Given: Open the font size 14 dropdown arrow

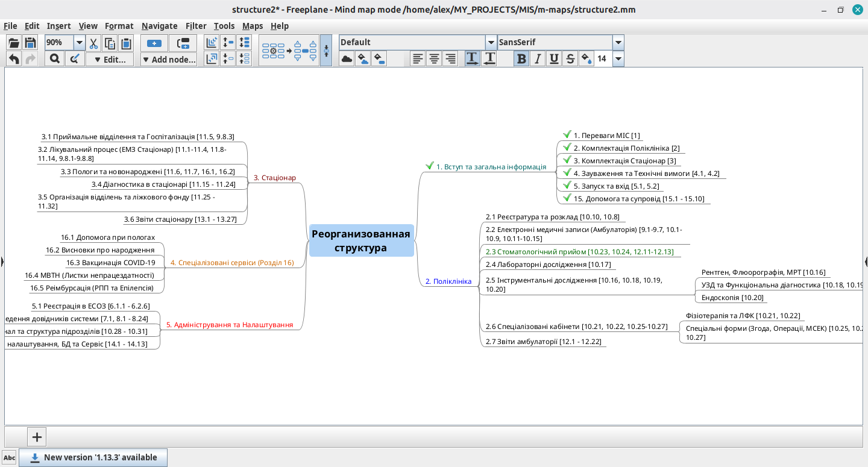Looking at the screenshot, I should [x=618, y=58].
